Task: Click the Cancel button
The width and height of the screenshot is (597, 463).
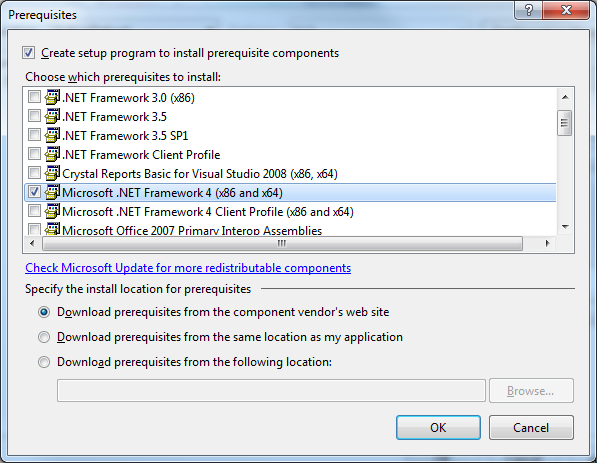Action: (x=531, y=428)
